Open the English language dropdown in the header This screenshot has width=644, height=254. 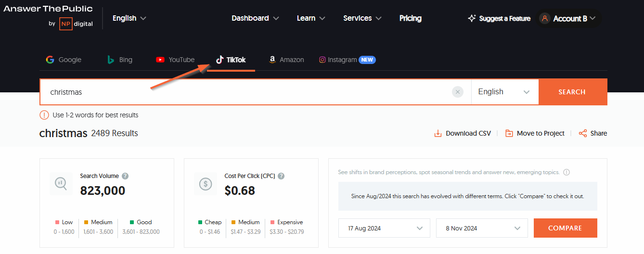pyautogui.click(x=129, y=18)
